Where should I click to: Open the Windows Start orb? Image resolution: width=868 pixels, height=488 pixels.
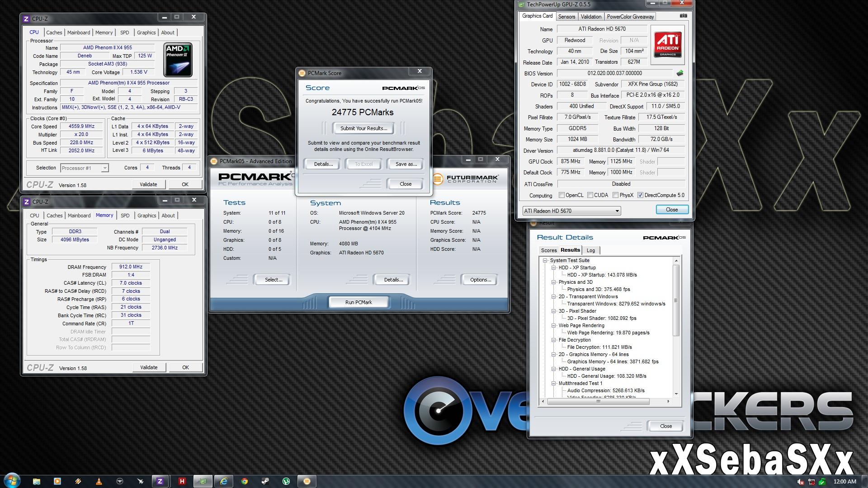pyautogui.click(x=12, y=480)
